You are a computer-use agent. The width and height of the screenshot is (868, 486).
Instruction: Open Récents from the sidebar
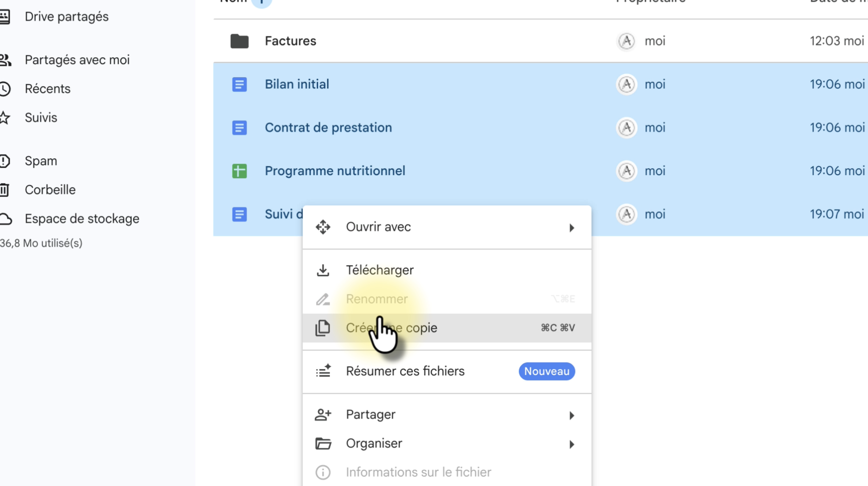pyautogui.click(x=47, y=89)
